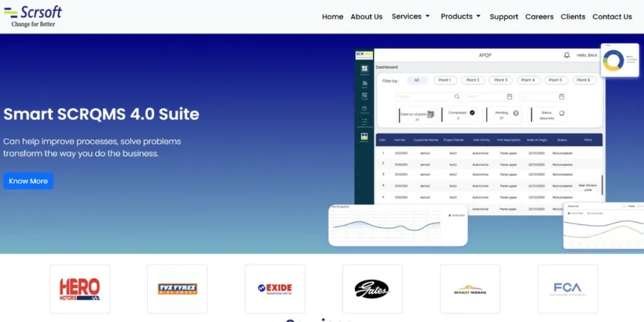The width and height of the screenshot is (644, 322).
Task: Click the Pending minus-circle icon
Action: 516,113
